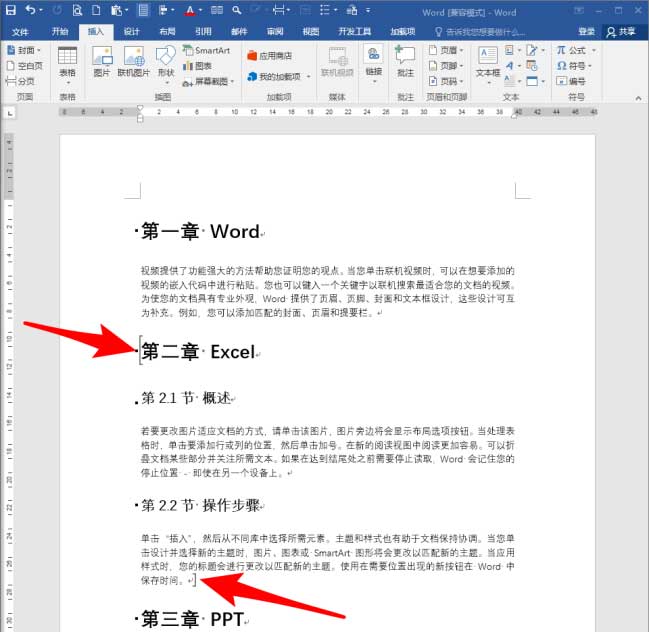Click the drop cap icon in text group
This screenshot has height=632, width=649.
click(x=510, y=81)
